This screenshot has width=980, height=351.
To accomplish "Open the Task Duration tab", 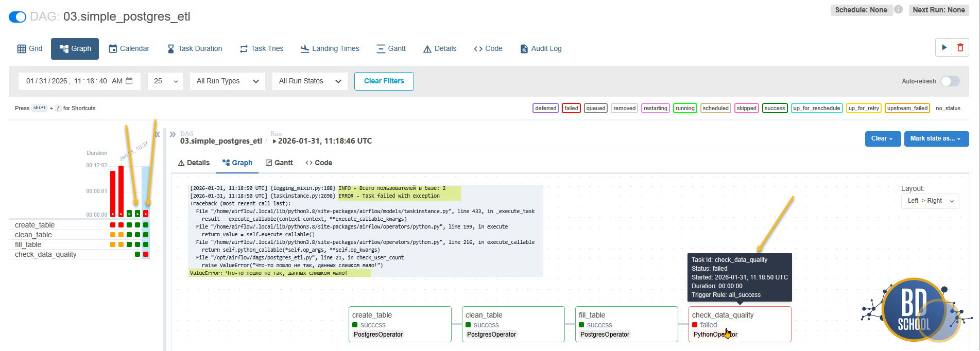I will 195,48.
